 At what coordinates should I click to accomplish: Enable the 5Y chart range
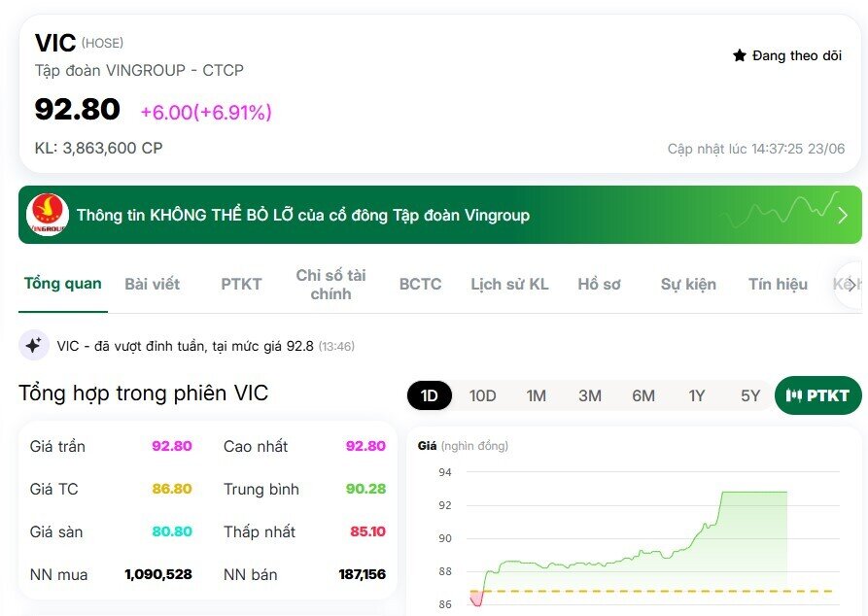click(x=749, y=395)
